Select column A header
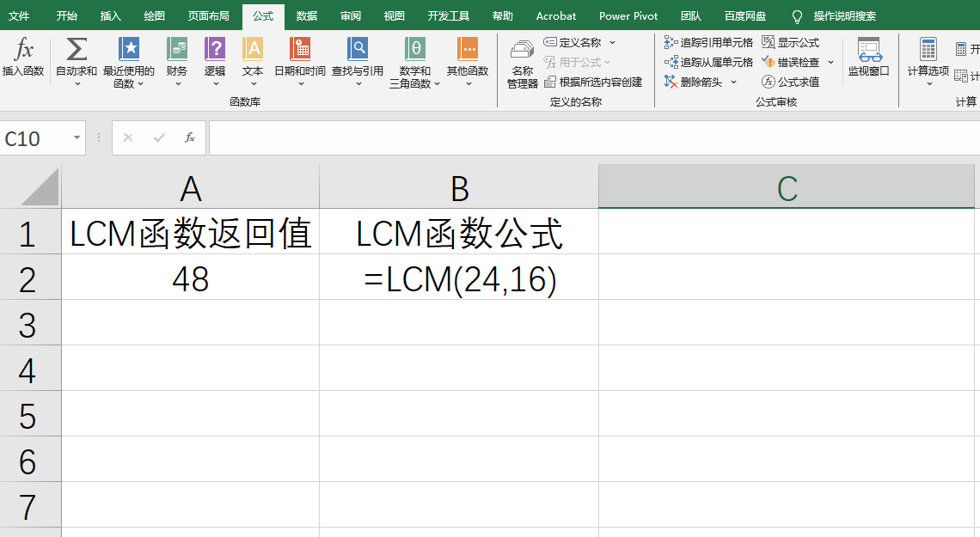This screenshot has height=537, width=980. (191, 187)
